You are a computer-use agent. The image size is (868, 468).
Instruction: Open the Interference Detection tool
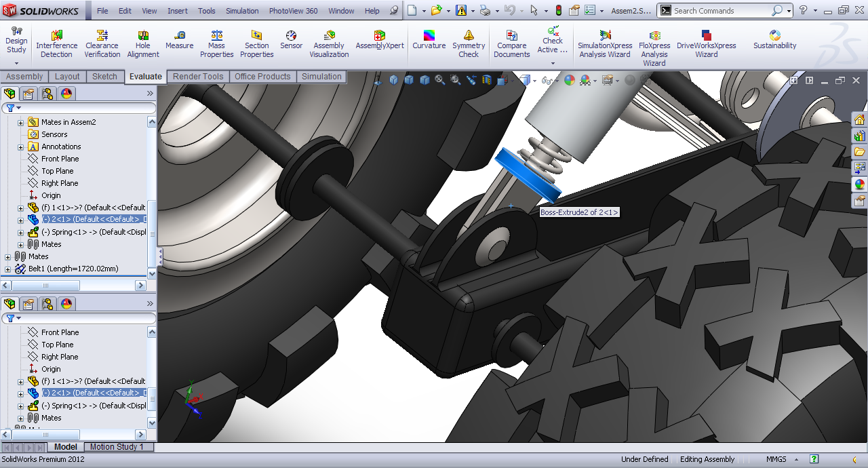point(56,44)
